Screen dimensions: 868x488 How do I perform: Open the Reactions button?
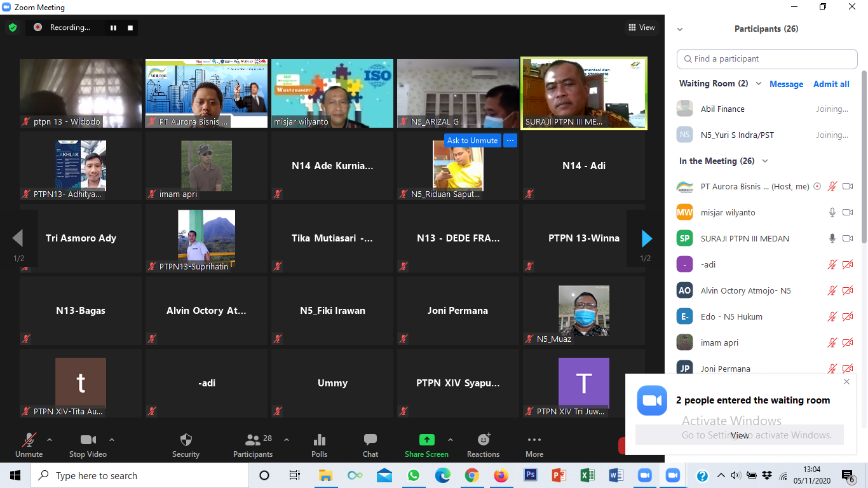click(x=484, y=445)
